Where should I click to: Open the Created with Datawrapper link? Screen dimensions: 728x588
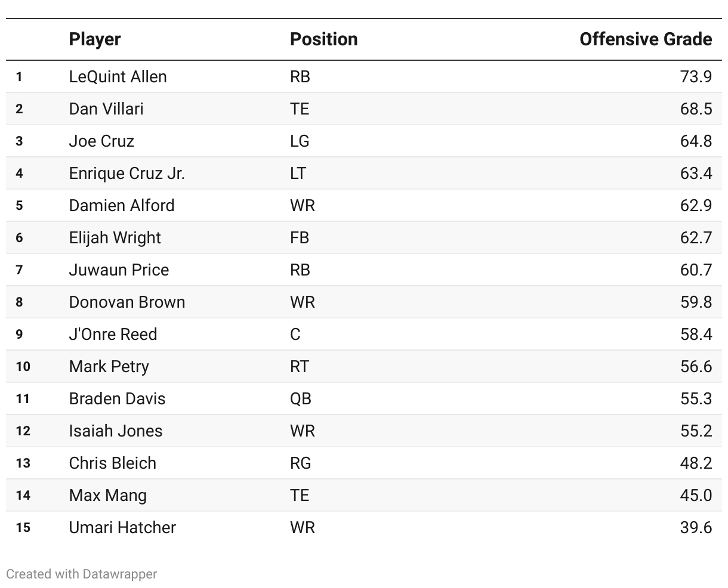point(82,574)
